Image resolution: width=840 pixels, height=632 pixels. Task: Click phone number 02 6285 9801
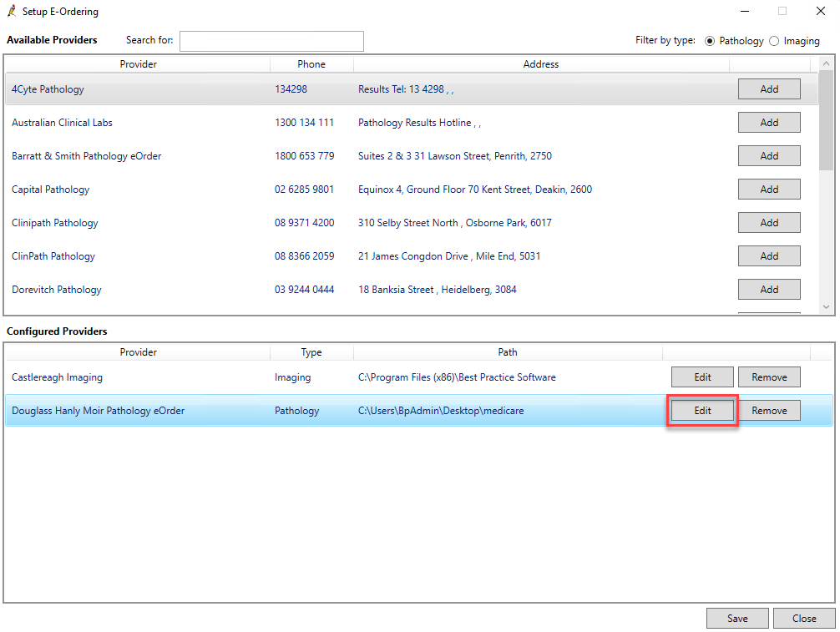click(304, 189)
